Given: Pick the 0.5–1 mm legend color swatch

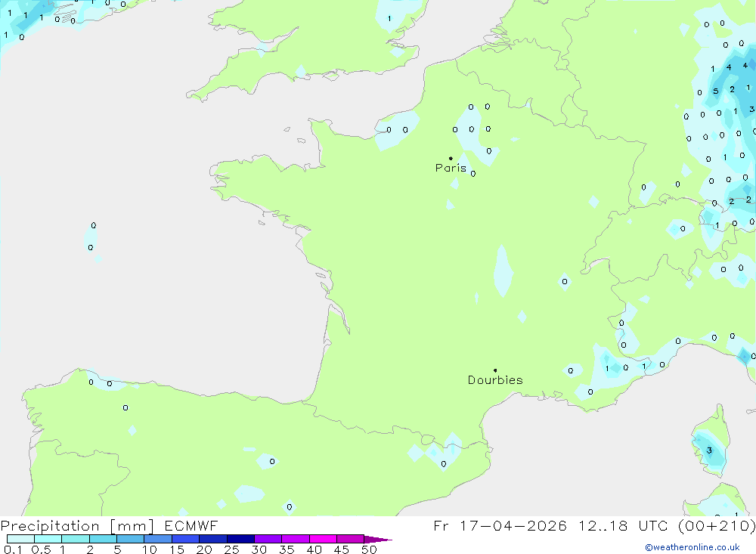Looking at the screenshot, I should point(48,539).
